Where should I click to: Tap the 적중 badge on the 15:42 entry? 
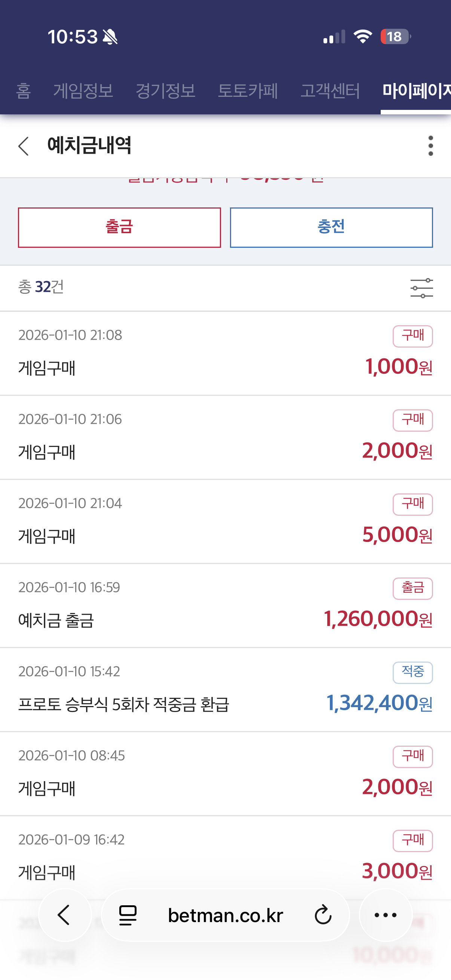[412, 672]
